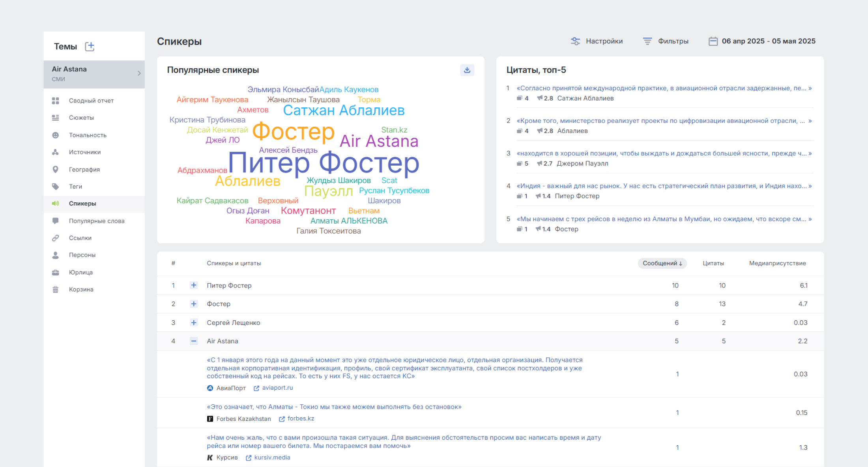Expand first top-5 quote with » arrow
Screen dimensions: 868x467
pyautogui.click(x=810, y=88)
